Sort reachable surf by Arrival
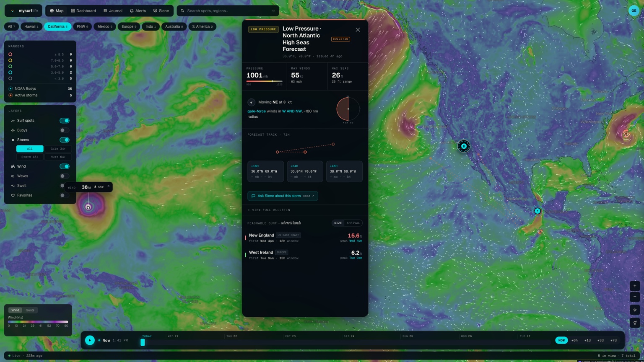The width and height of the screenshot is (644, 362). 353,223
